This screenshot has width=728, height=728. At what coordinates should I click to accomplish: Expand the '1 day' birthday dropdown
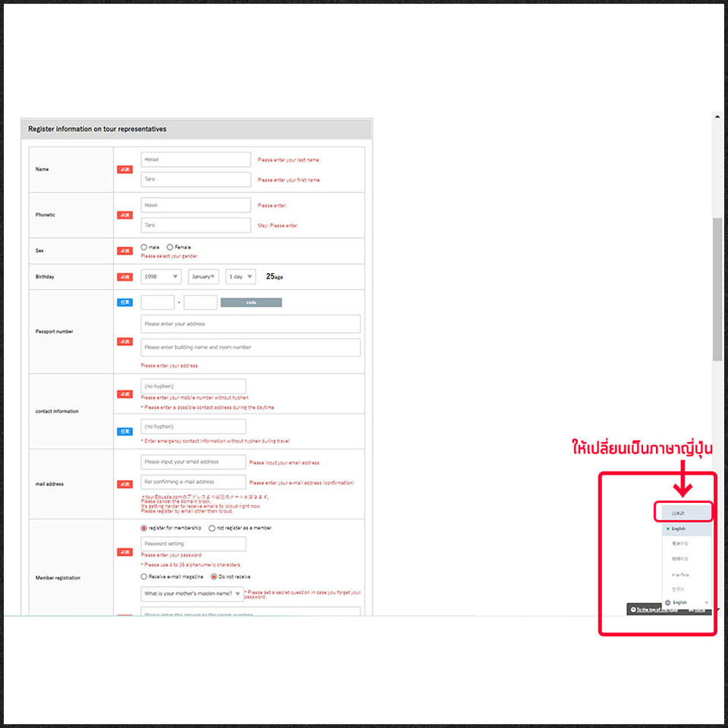(x=240, y=277)
